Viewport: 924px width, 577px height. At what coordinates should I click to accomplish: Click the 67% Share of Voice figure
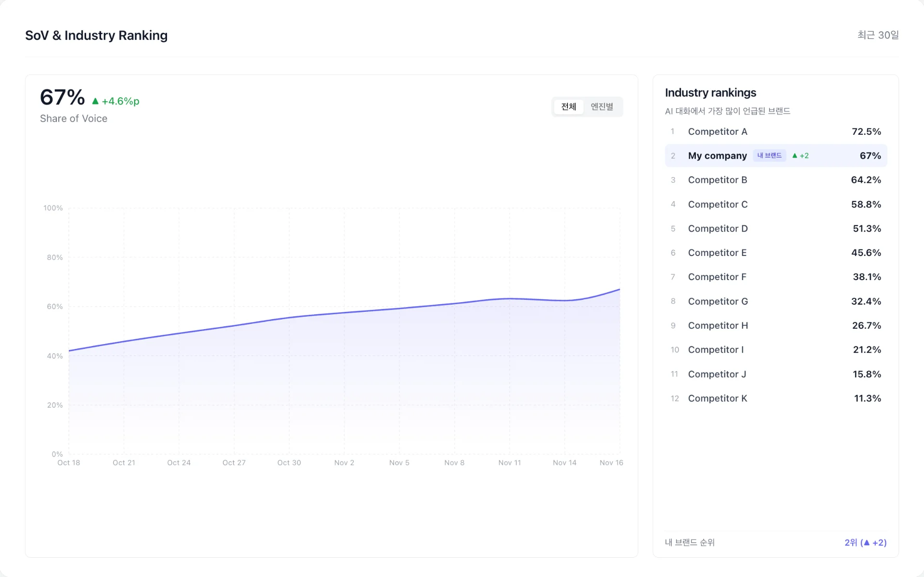tap(63, 97)
